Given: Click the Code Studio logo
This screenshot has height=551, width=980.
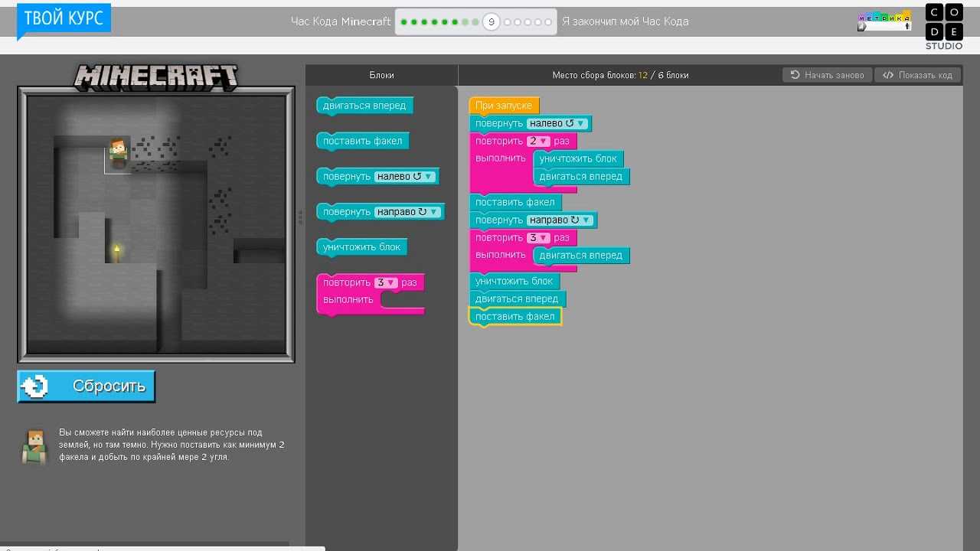Looking at the screenshot, I should pos(944,26).
